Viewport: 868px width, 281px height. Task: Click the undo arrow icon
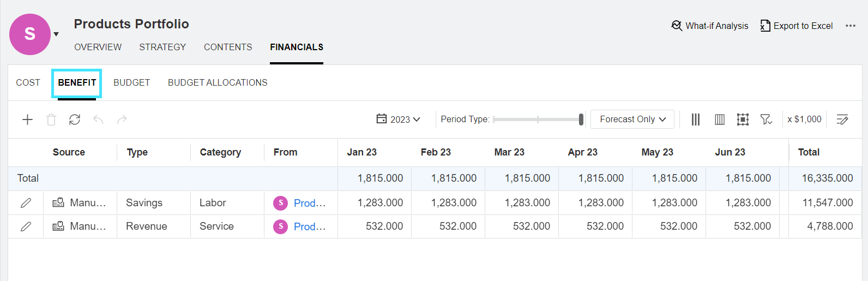98,119
